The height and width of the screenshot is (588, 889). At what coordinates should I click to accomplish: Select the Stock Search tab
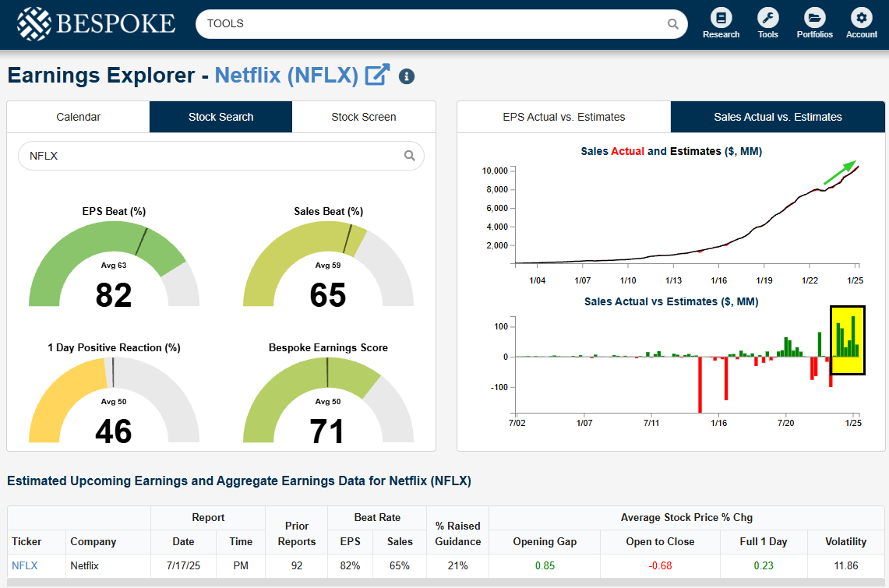(220, 117)
